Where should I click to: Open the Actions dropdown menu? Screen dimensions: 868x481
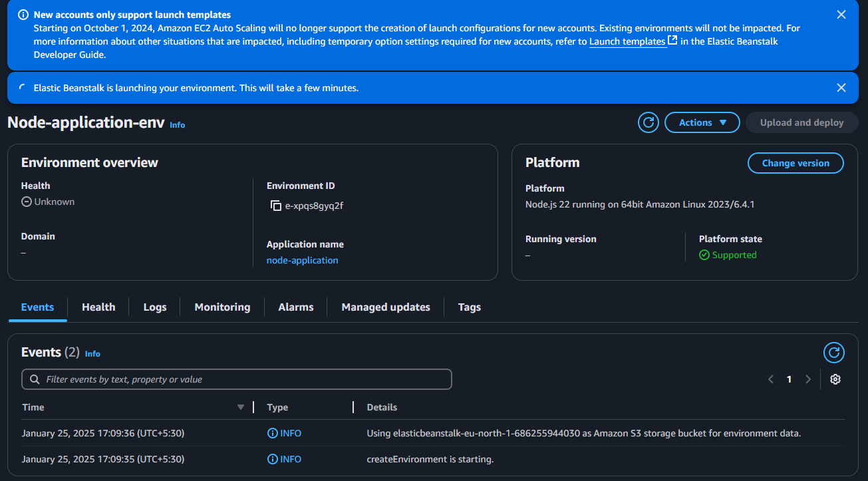pyautogui.click(x=702, y=122)
